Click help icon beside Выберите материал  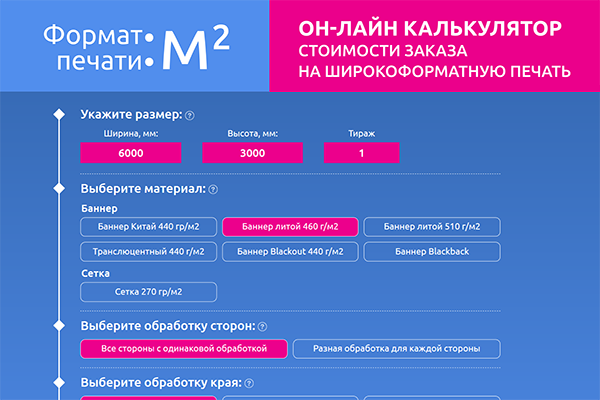pos(213,189)
